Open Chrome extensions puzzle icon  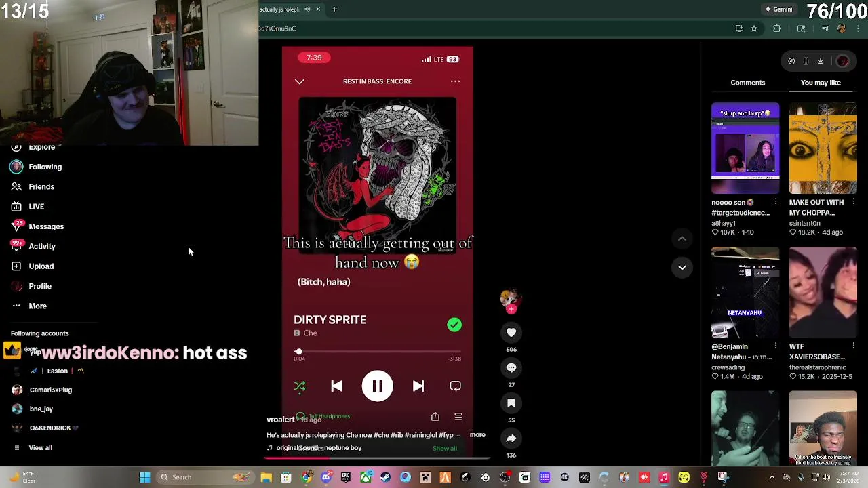coord(777,28)
